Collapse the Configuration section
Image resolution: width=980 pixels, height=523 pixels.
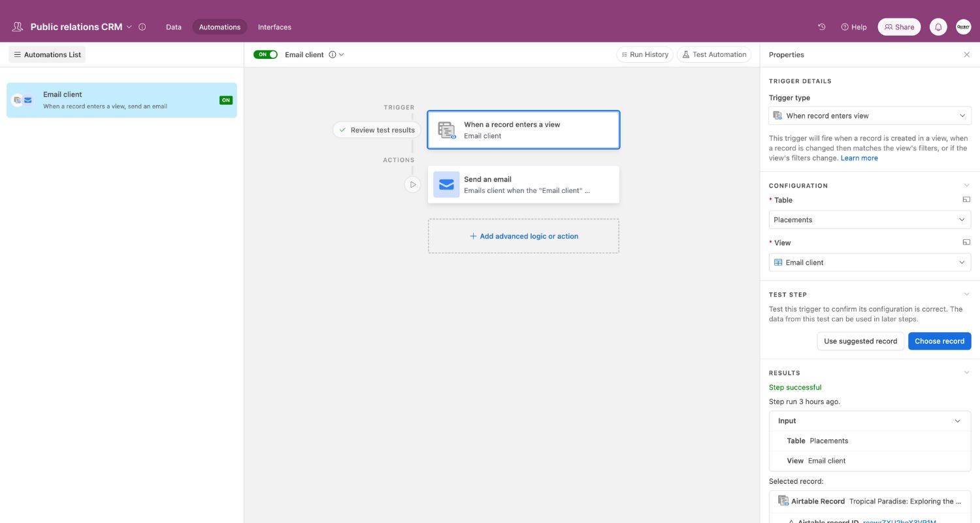(x=967, y=186)
